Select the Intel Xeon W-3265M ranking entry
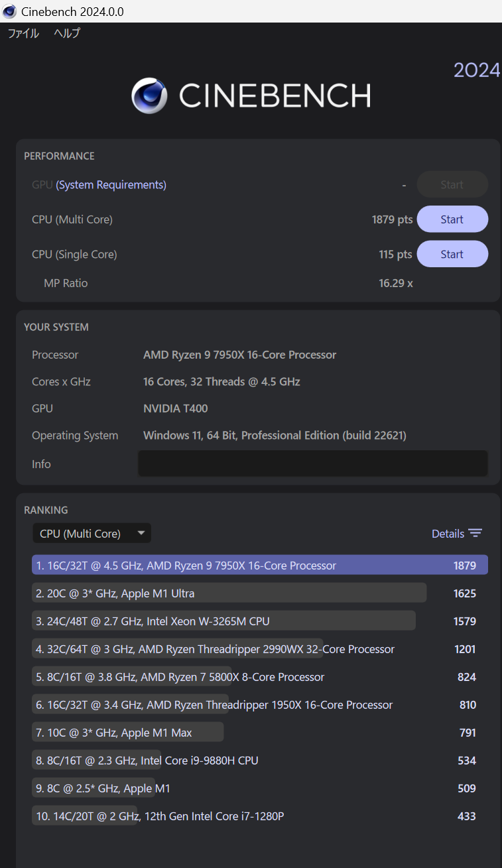This screenshot has height=868, width=502. [x=223, y=621]
